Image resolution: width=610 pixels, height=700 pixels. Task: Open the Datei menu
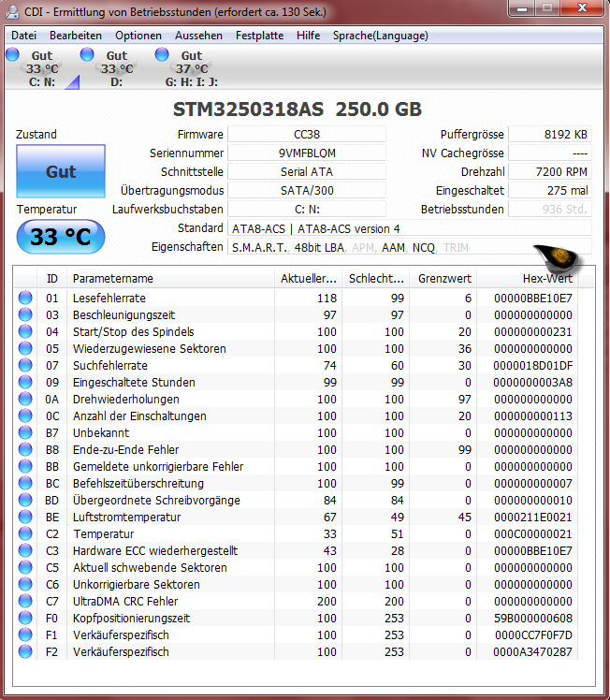tap(23, 36)
